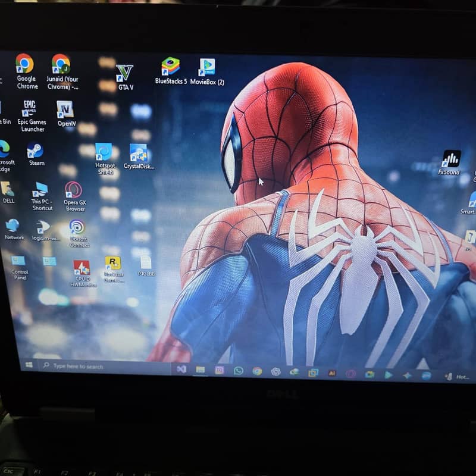This screenshot has height=476, width=476.
Task: Open the MovieBox (2) desktop shortcut
Action: coord(207,71)
